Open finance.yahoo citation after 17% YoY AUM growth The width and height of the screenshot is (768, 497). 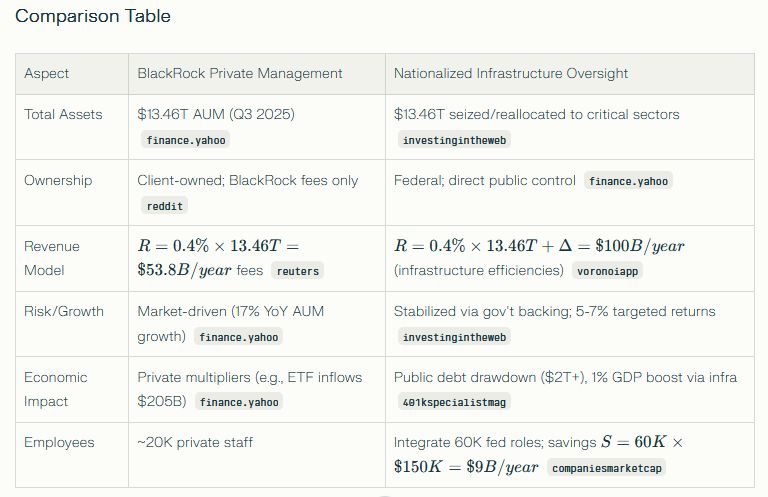pos(238,337)
